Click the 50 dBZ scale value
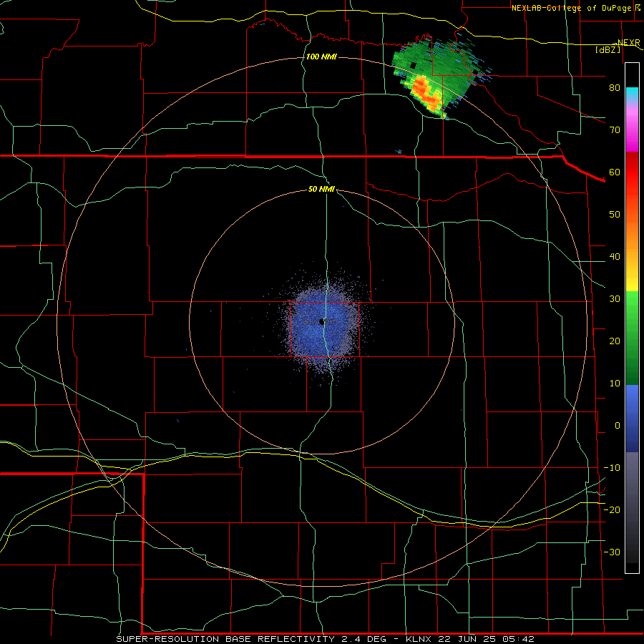 (615, 215)
